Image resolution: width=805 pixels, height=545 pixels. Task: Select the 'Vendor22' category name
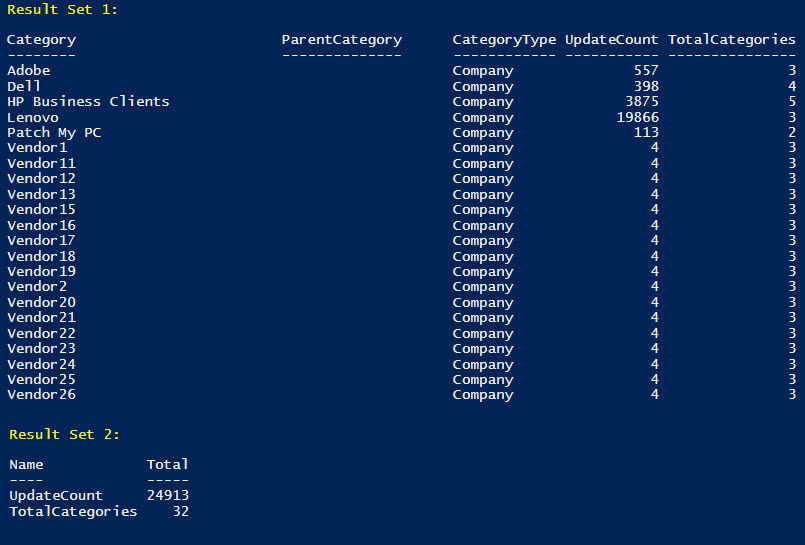pos(41,333)
